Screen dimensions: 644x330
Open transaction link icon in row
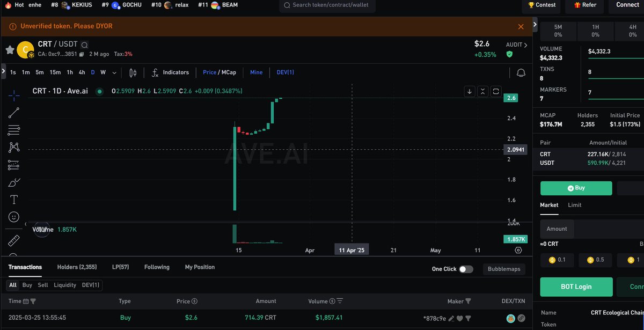click(521, 318)
